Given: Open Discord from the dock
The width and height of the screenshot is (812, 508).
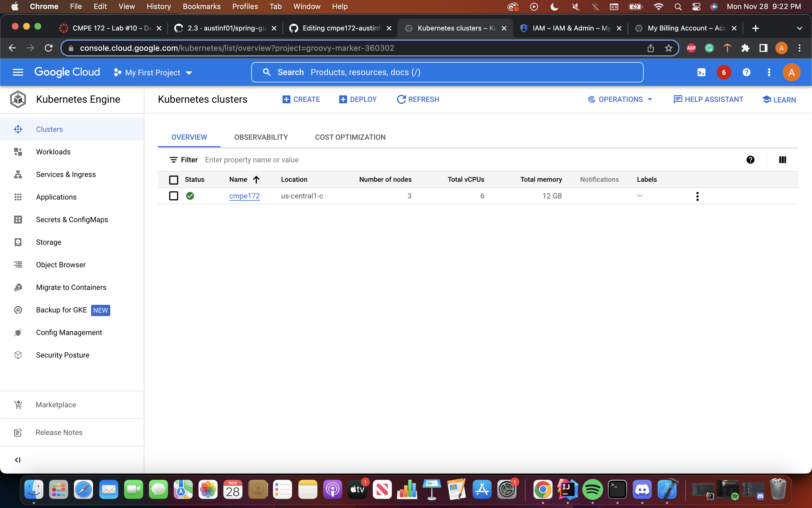Looking at the screenshot, I should coord(642,490).
